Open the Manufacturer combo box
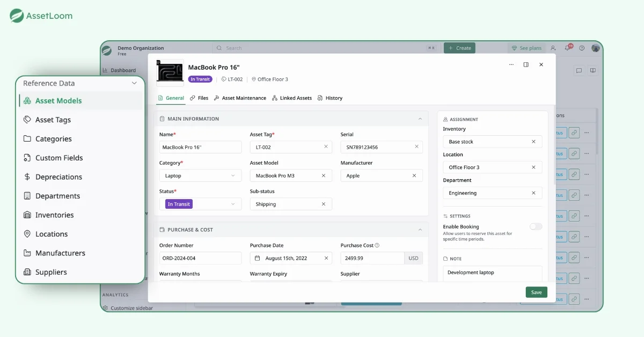The width and height of the screenshot is (644, 337). pyautogui.click(x=382, y=175)
